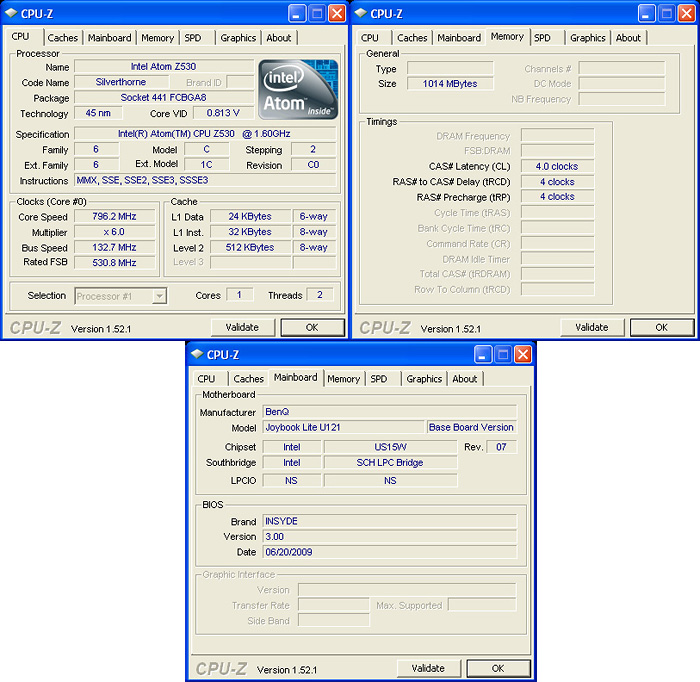Click the Core Speed value 796.2 MHz
Viewport: 700px width, 682px height.
115,216
